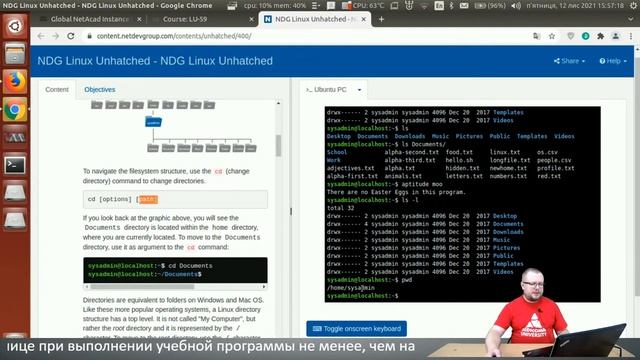Click the address bar URL field
Image resolution: width=640 pixels, height=360 pixels.
coord(306,36)
